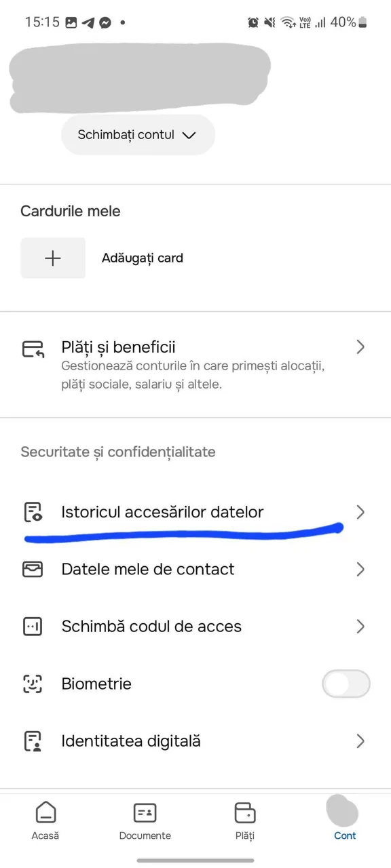Image resolution: width=391 pixels, height=868 pixels.
Task: Select the envelope icon for contact data
Action: point(33,570)
